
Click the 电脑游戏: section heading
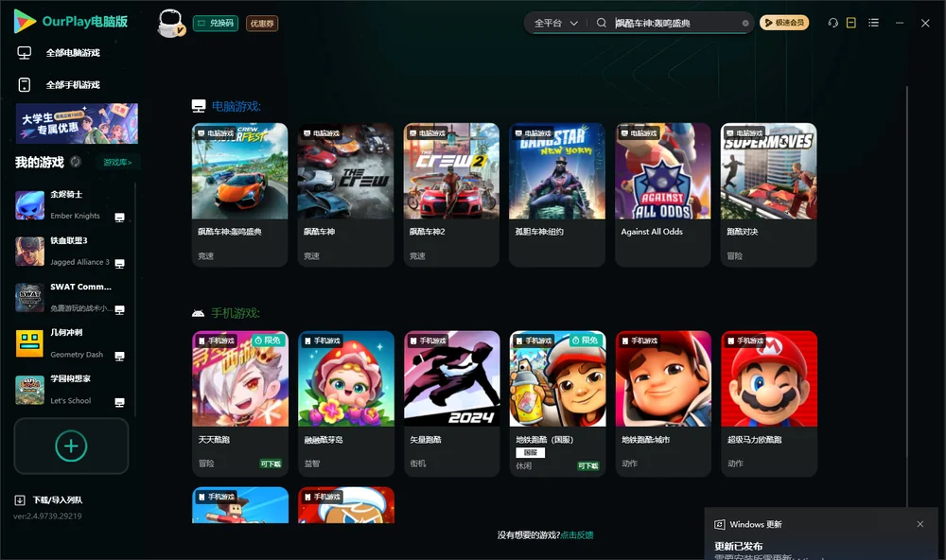236,106
